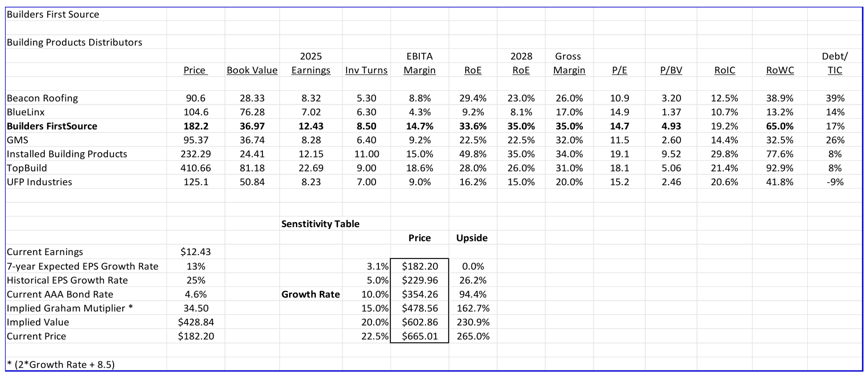
Task: Click the RoIC column header
Action: 724,70
